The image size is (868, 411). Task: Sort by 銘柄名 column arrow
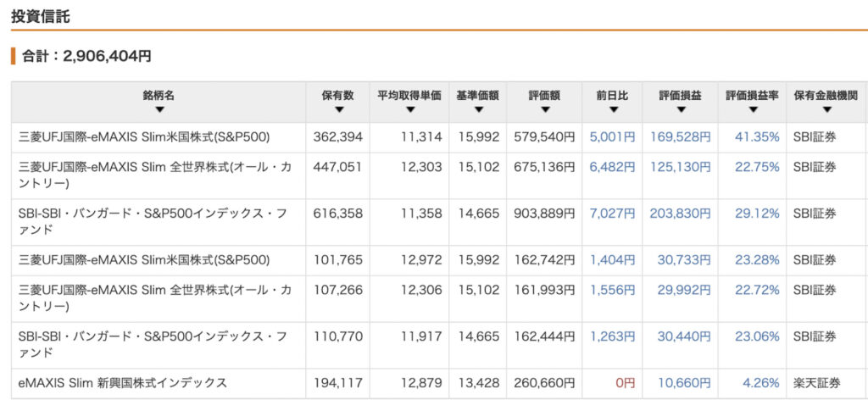159,110
